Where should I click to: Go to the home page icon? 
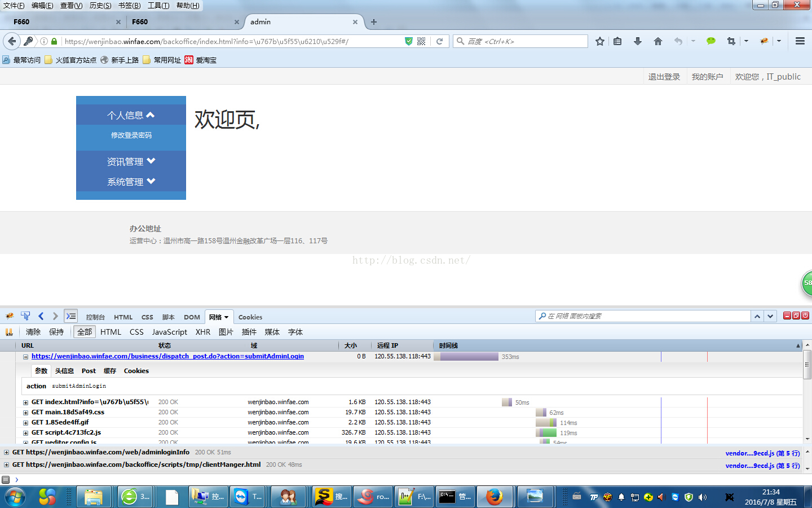click(658, 41)
